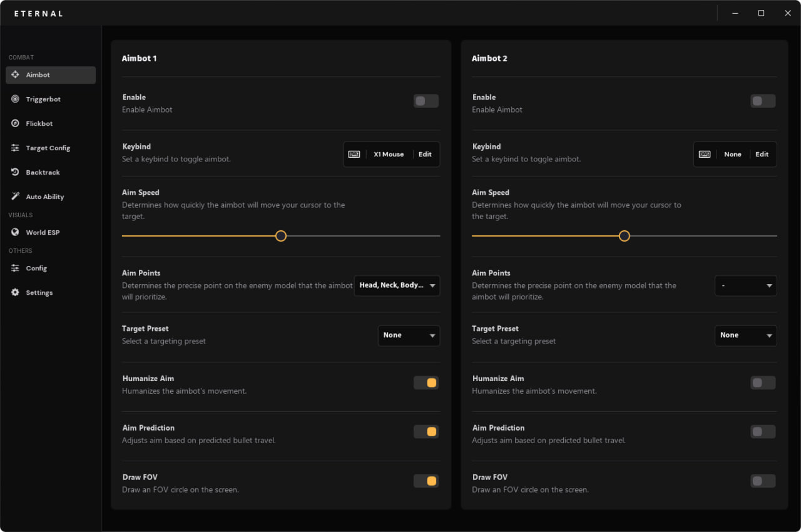Click the Settings gear icon in sidebar
The height and width of the screenshot is (532, 801).
[x=15, y=292]
